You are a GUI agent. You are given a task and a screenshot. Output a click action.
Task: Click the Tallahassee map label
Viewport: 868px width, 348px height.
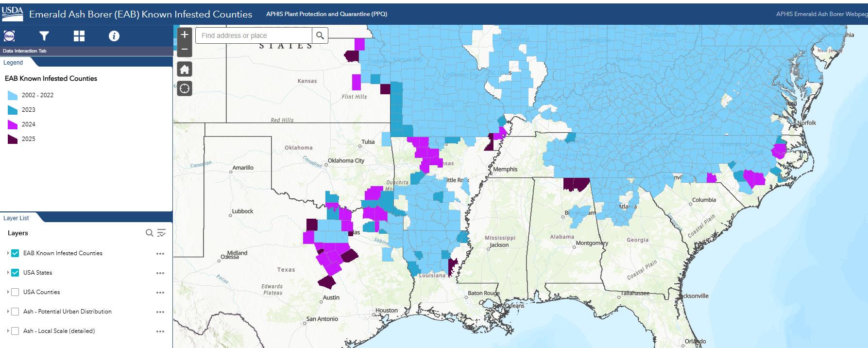point(635,293)
